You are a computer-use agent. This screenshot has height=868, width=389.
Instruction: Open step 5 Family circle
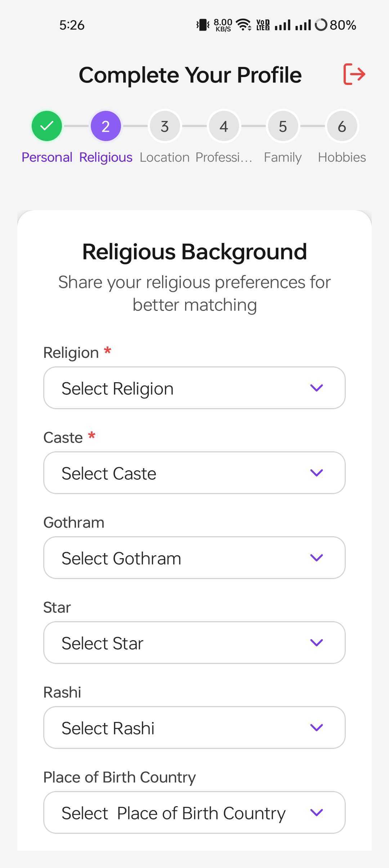coord(283,126)
